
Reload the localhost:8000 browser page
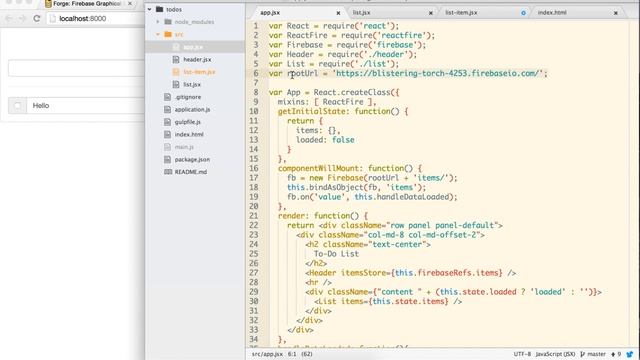pos(37,18)
